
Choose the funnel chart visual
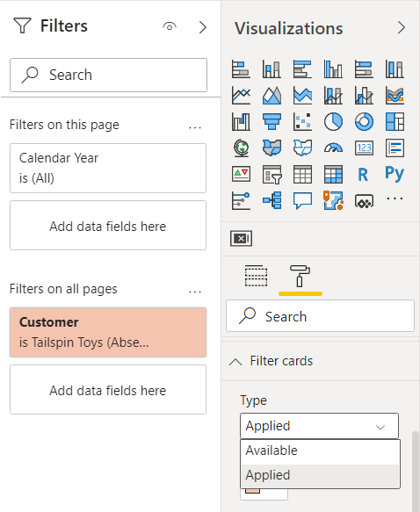pyautogui.click(x=272, y=122)
